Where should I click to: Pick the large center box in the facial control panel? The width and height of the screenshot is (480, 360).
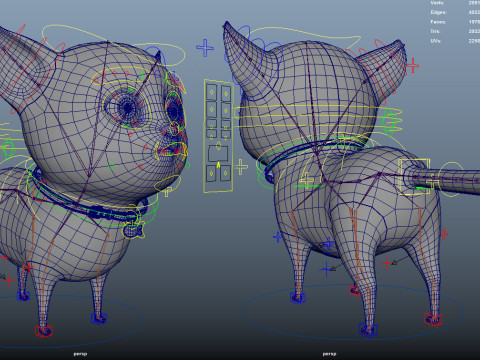point(218,153)
